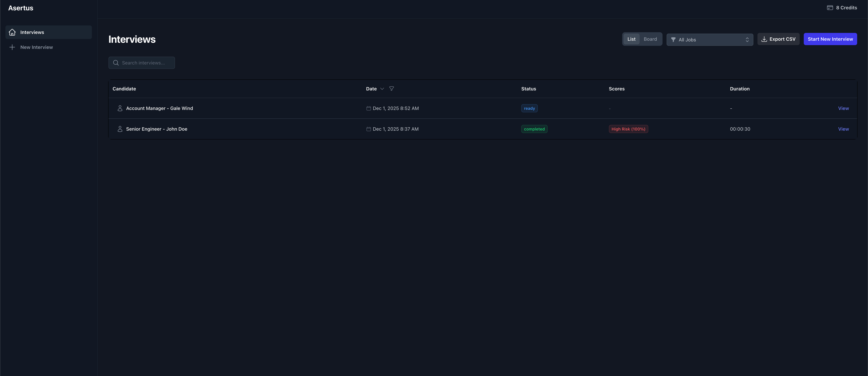868x376 pixels.
Task: Click inside the Search interviews field
Action: coord(145,63)
